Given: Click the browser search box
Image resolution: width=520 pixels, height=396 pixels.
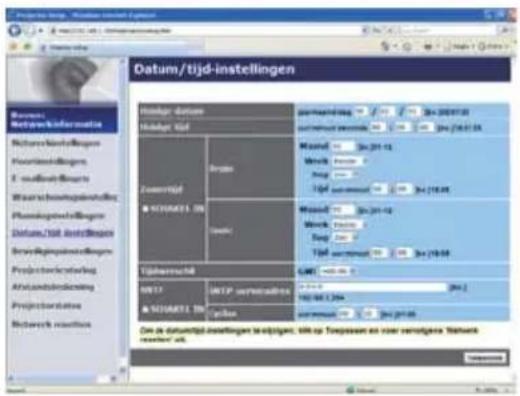Looking at the screenshot, I should (447, 31).
